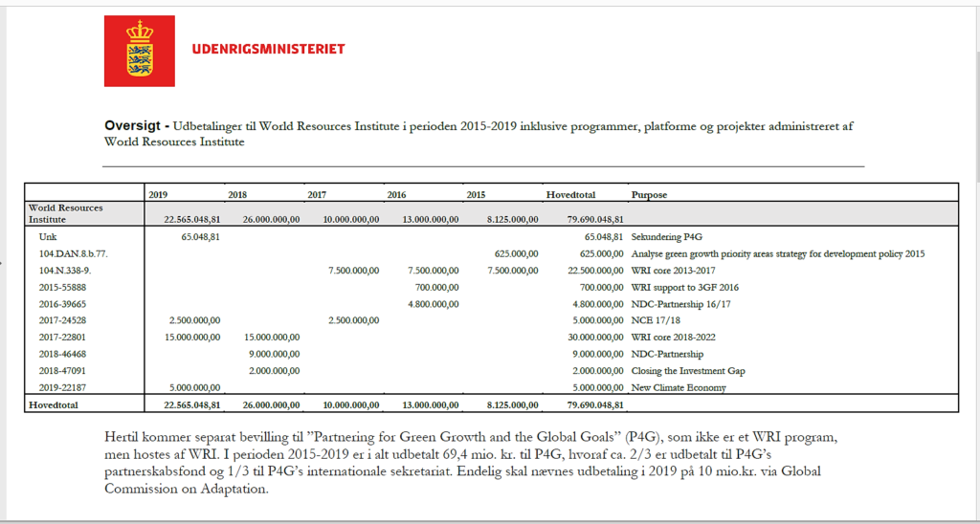Click the UDENRIGSMINISTERIET red heading text

point(269,49)
